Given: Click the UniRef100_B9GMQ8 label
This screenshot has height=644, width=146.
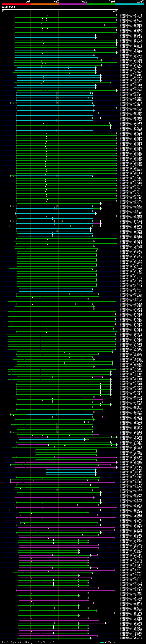Looking at the screenshot, I should 131,538.
